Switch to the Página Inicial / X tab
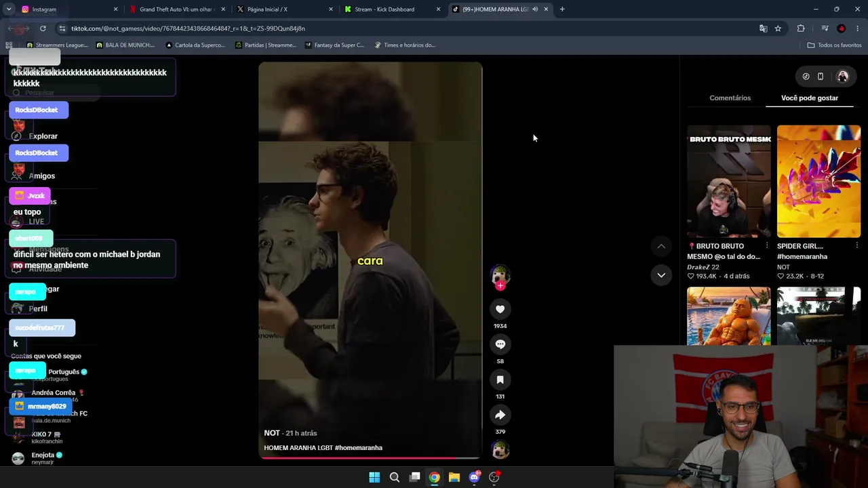Screen dimensions: 868x488 coord(285,9)
